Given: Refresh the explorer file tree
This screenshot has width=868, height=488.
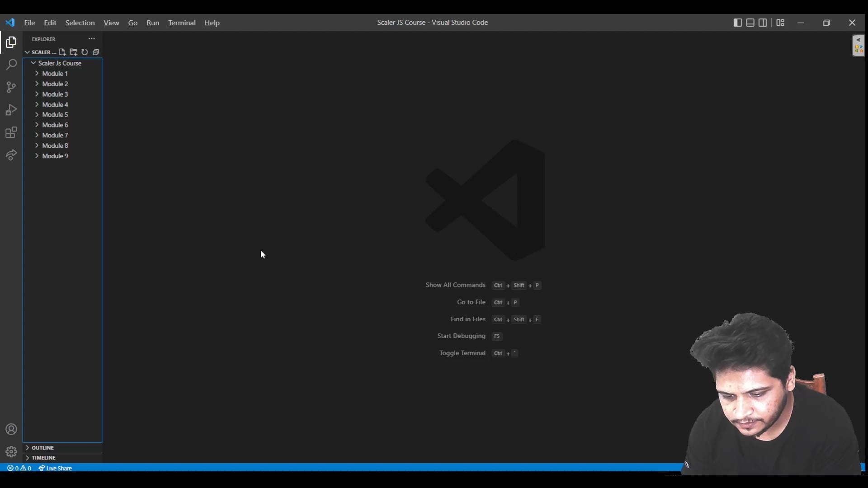Looking at the screenshot, I should (85, 52).
